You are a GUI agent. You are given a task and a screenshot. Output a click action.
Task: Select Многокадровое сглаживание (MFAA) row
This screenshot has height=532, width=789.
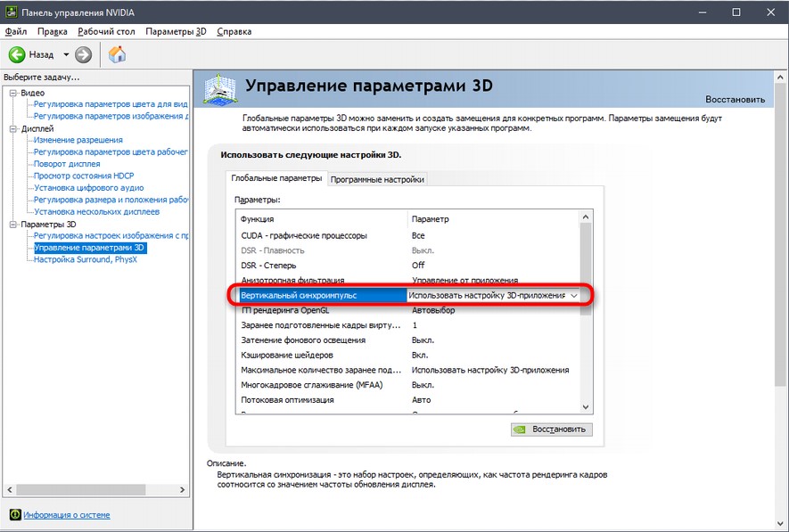(407, 385)
